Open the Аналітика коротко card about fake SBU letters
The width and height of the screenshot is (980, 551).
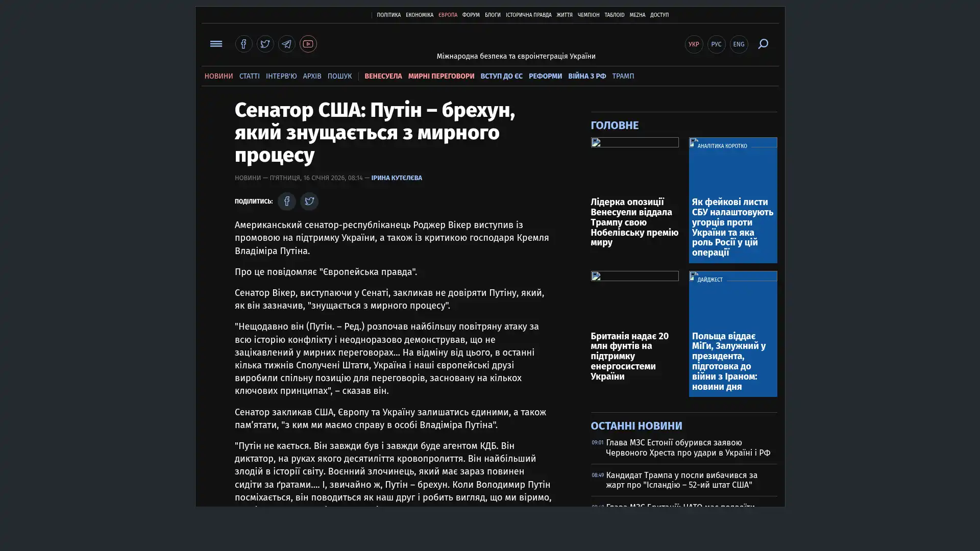point(732,227)
